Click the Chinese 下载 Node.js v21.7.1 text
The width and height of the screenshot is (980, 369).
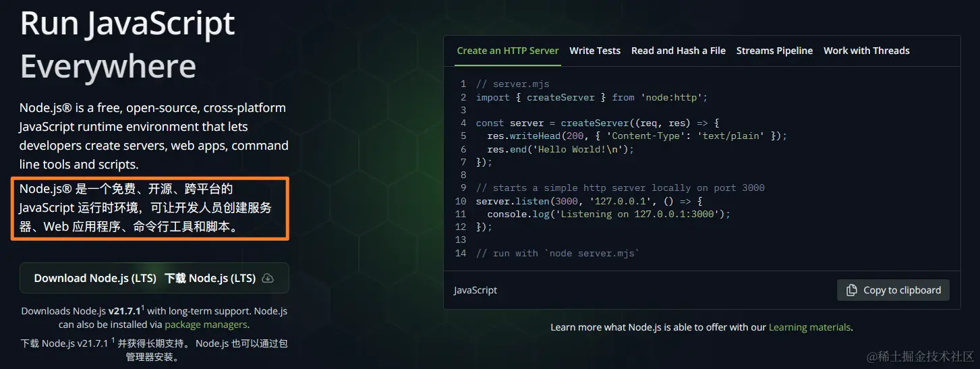pyautogui.click(x=64, y=343)
